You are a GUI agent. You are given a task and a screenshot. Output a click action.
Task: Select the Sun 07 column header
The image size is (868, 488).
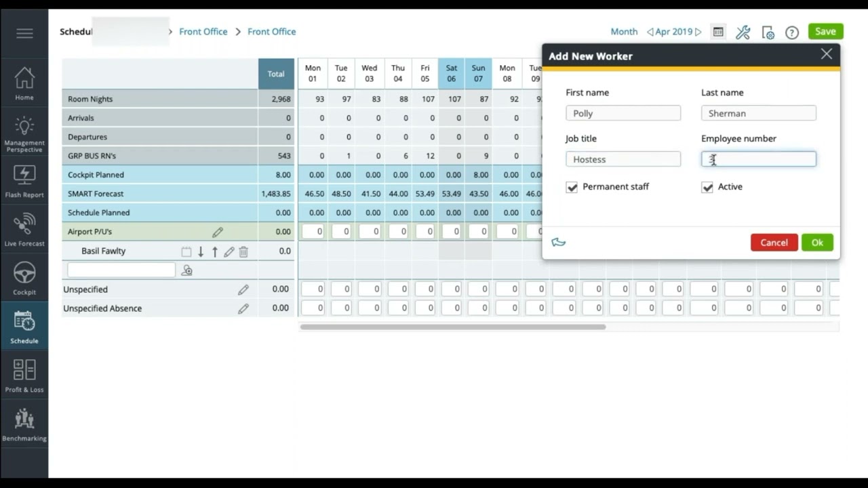click(x=478, y=73)
